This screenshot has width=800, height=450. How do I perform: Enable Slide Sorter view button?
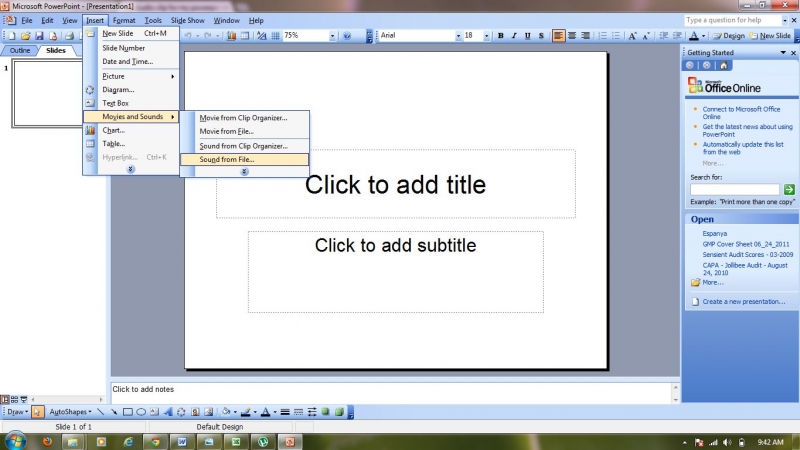click(14, 399)
